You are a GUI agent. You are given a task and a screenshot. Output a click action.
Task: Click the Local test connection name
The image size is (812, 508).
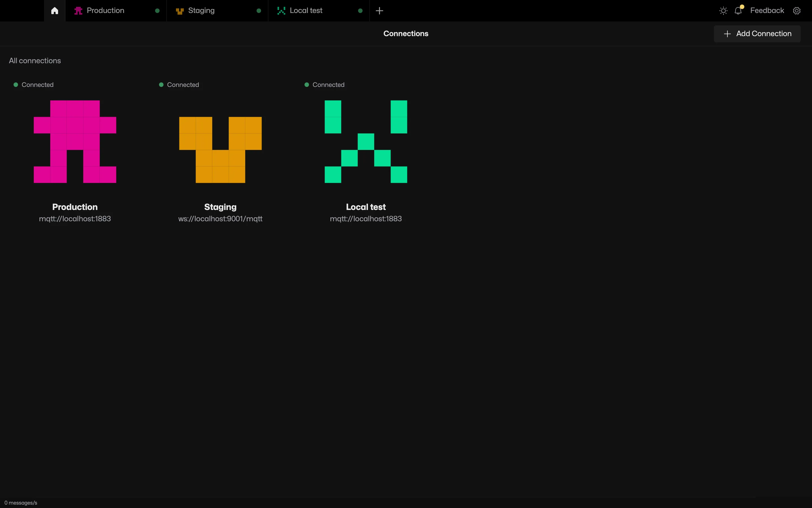click(x=366, y=207)
